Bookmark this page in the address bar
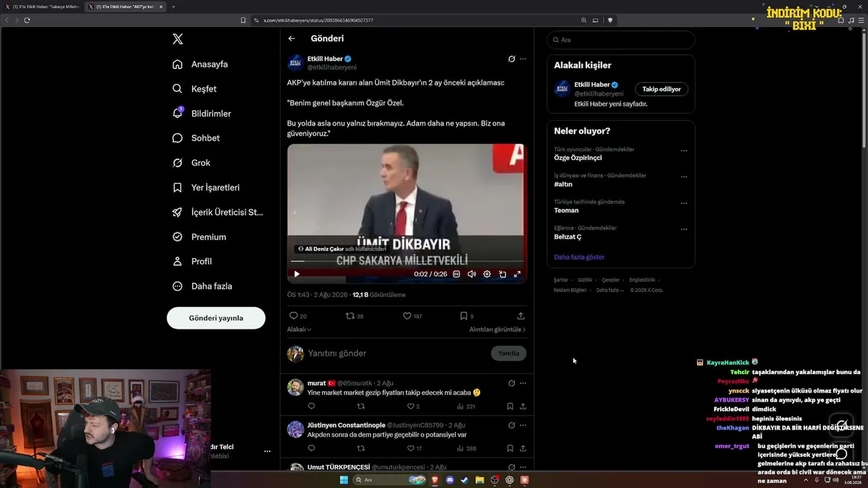 pos(243,20)
